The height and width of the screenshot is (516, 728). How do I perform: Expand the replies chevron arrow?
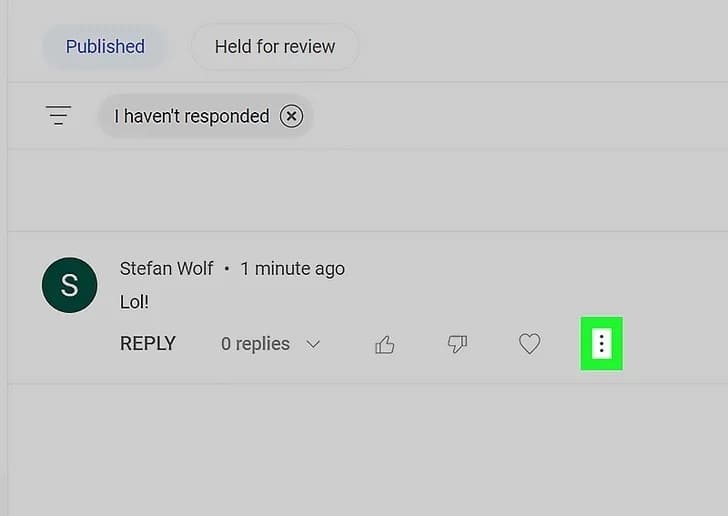pyautogui.click(x=313, y=344)
